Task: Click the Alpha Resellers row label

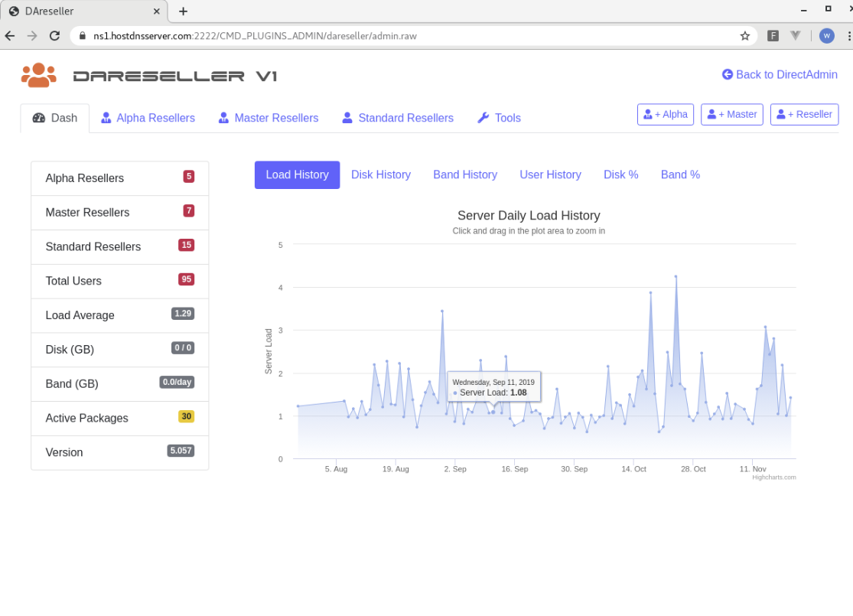Action: (x=84, y=178)
